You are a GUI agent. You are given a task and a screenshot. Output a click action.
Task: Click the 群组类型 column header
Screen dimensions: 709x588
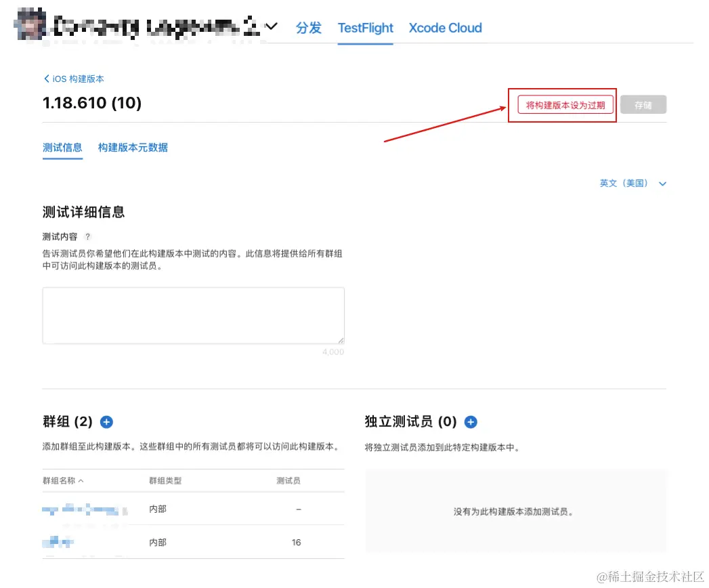click(x=165, y=480)
